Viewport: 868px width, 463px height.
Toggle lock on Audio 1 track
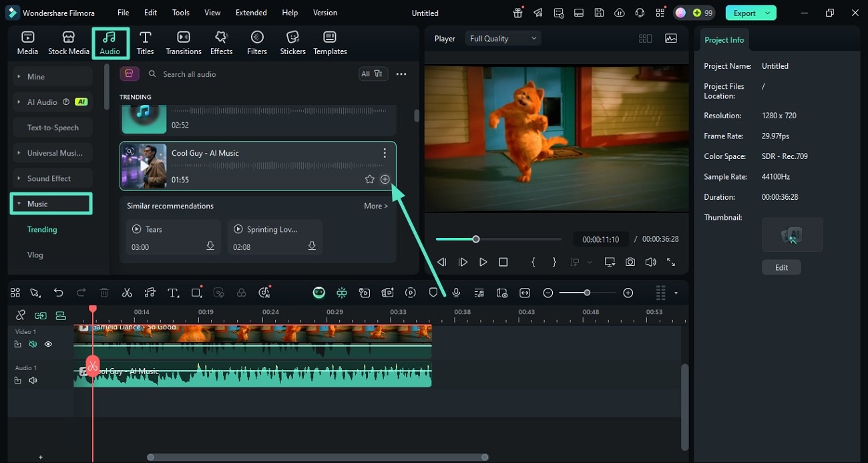(x=18, y=380)
